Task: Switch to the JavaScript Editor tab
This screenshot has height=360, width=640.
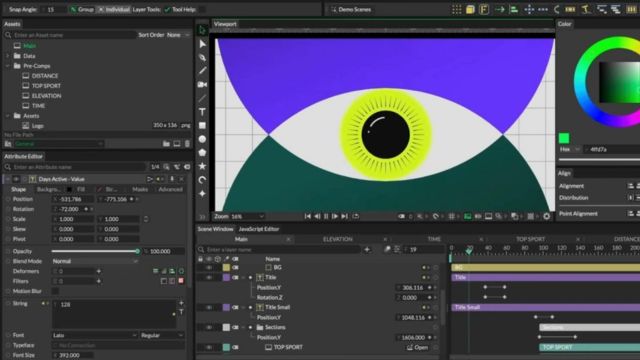Action: point(259,229)
